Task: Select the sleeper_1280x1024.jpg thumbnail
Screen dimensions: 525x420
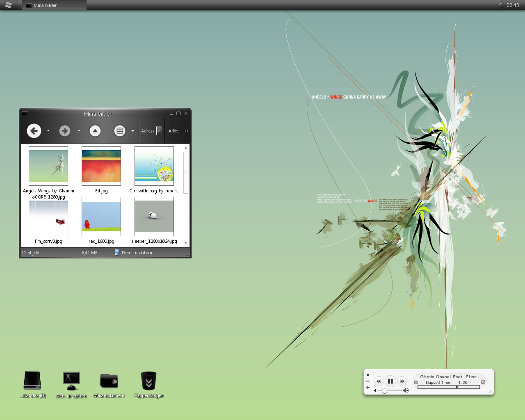Action: [154, 217]
